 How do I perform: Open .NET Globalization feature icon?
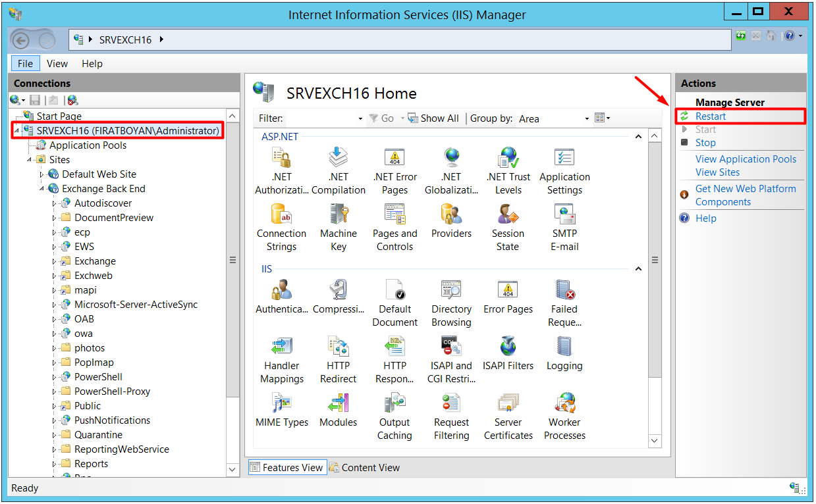[452, 170]
